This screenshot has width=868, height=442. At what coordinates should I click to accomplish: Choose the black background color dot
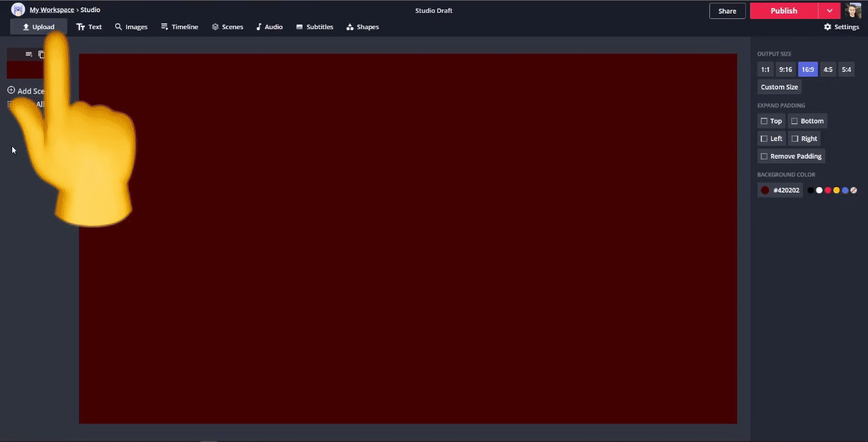click(x=810, y=190)
